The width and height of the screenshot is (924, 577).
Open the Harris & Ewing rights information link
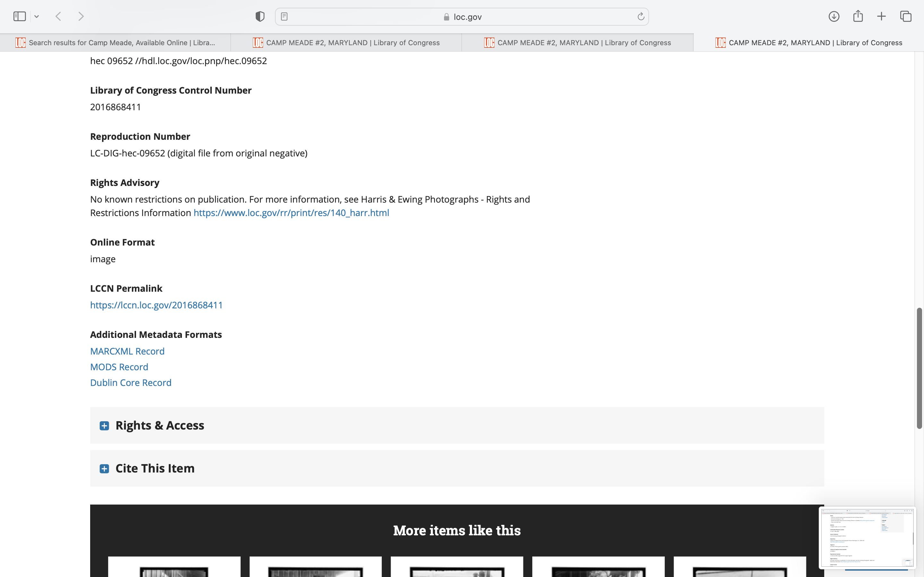pos(291,213)
